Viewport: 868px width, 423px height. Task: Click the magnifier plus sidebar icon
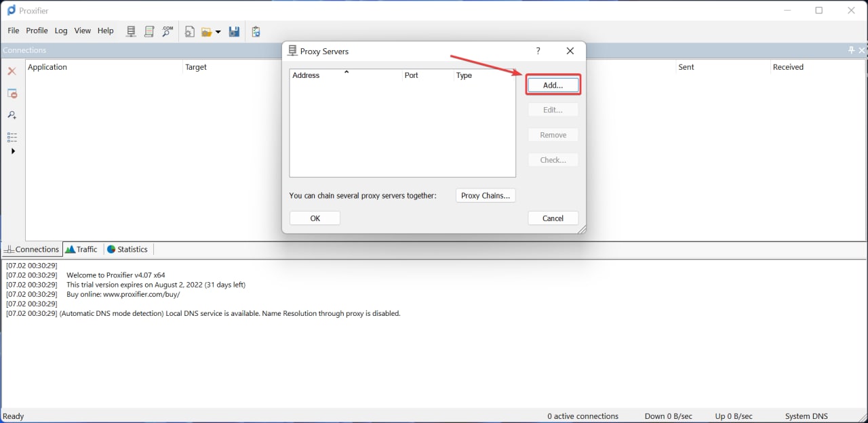click(x=12, y=115)
